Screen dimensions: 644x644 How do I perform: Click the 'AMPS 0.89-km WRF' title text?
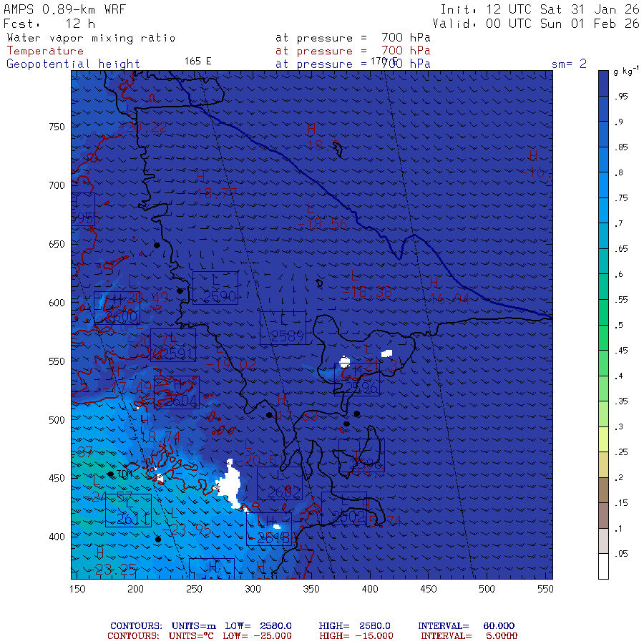(64, 9)
